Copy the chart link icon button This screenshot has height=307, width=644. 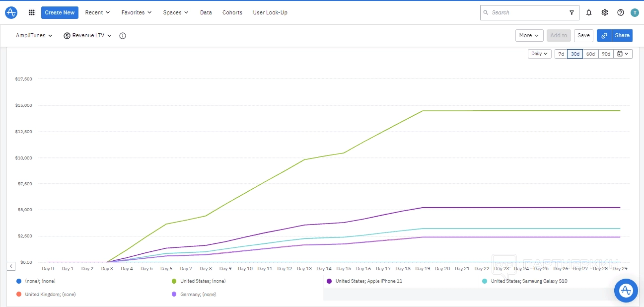604,35
